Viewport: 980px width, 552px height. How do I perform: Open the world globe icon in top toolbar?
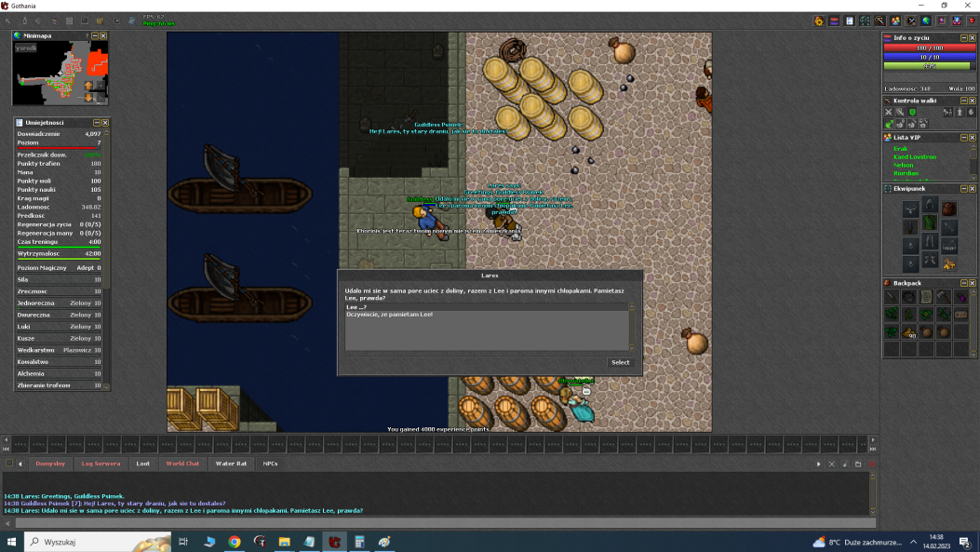click(926, 20)
